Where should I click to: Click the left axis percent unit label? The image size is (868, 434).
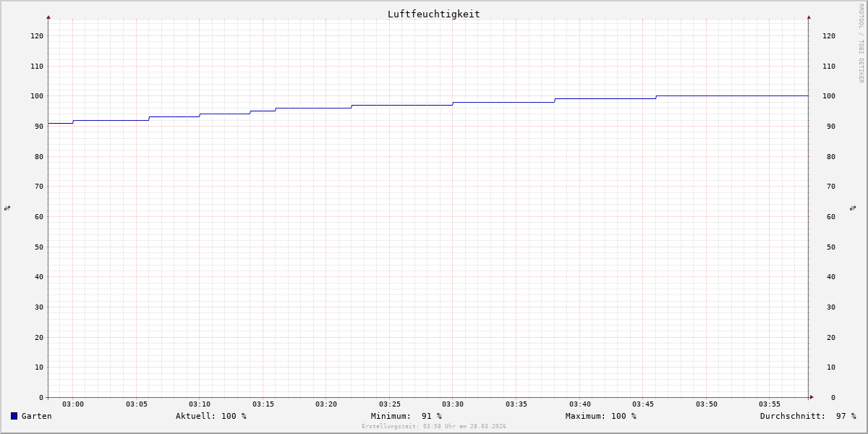(x=7, y=208)
